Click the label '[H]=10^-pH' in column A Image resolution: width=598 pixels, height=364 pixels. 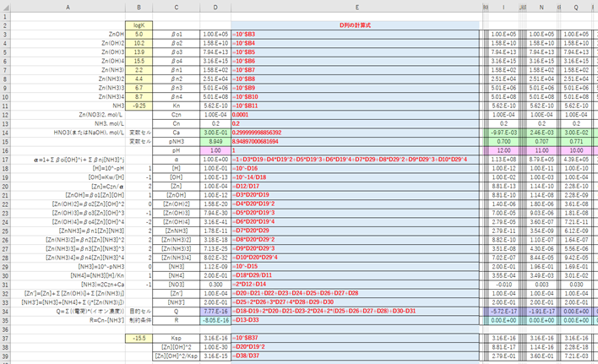click(68, 168)
